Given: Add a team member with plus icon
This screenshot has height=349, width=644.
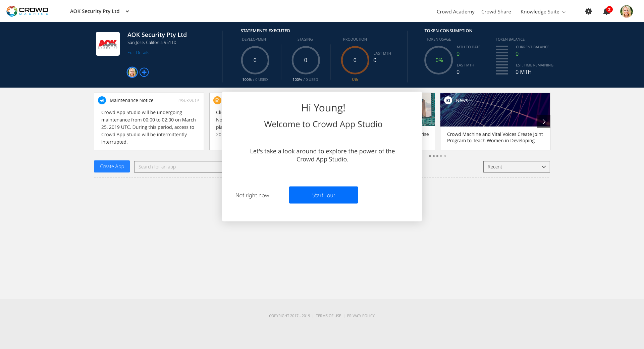Looking at the screenshot, I should (x=144, y=72).
